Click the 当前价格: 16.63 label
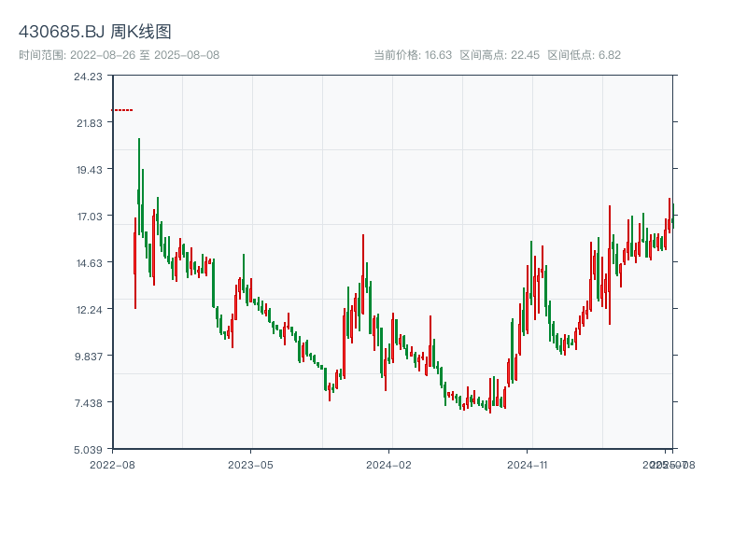747x560 pixels. (413, 55)
